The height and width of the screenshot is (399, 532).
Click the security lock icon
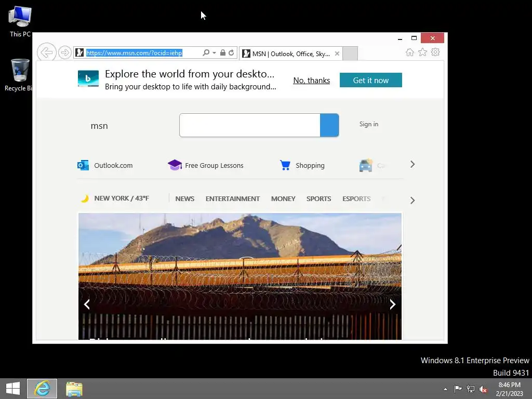tap(222, 52)
